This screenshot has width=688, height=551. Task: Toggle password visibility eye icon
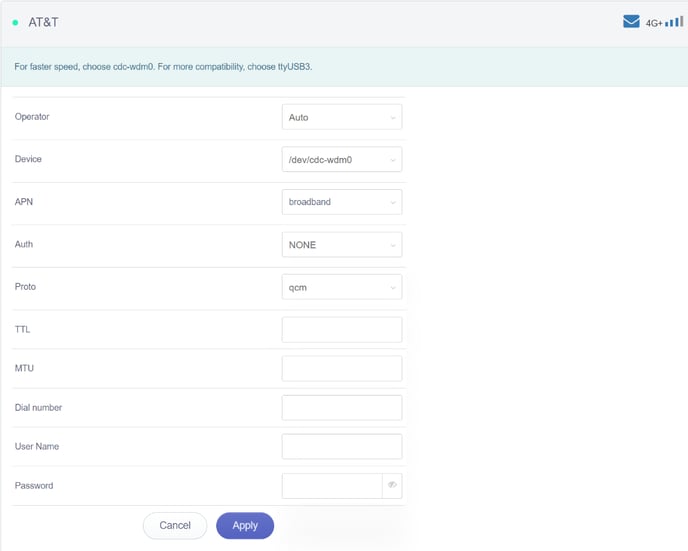(392, 485)
